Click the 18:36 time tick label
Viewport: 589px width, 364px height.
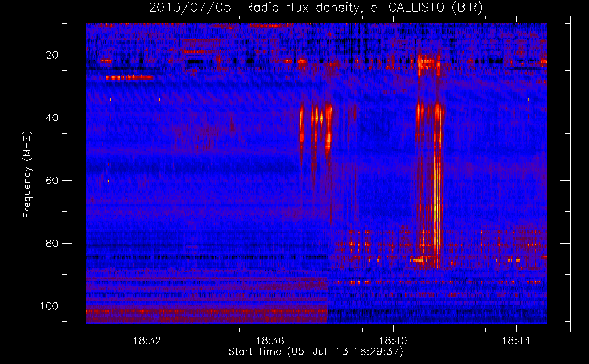[270, 341]
